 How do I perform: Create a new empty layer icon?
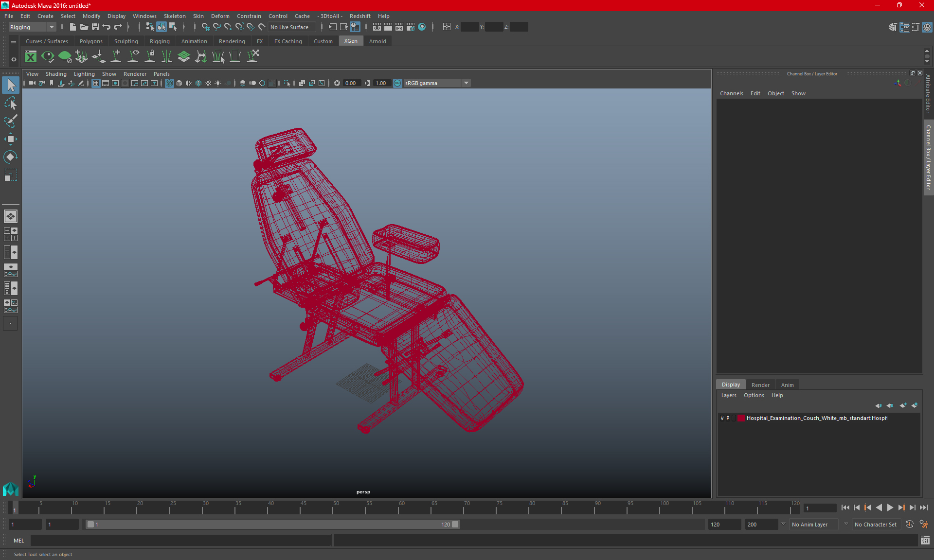[x=903, y=405]
